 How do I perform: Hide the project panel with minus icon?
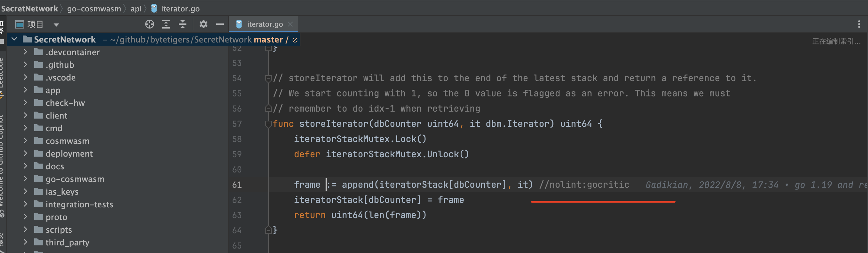pyautogui.click(x=220, y=24)
